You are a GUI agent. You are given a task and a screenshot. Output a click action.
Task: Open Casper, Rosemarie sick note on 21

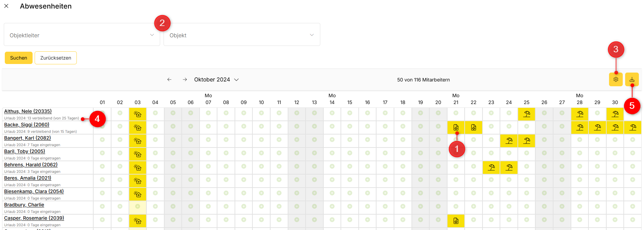[x=456, y=221]
